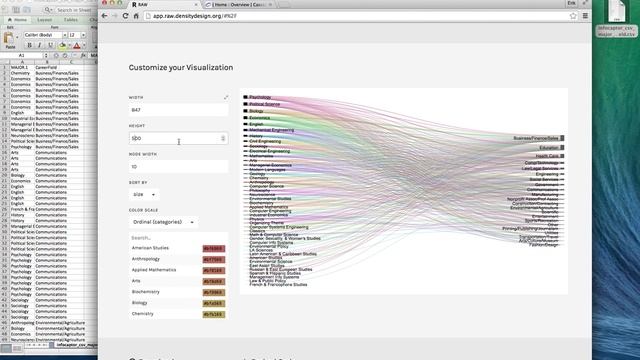Viewport: 640px width, 360px height.
Task: Select the Home ribbon tab in Excel
Action: [17, 20]
